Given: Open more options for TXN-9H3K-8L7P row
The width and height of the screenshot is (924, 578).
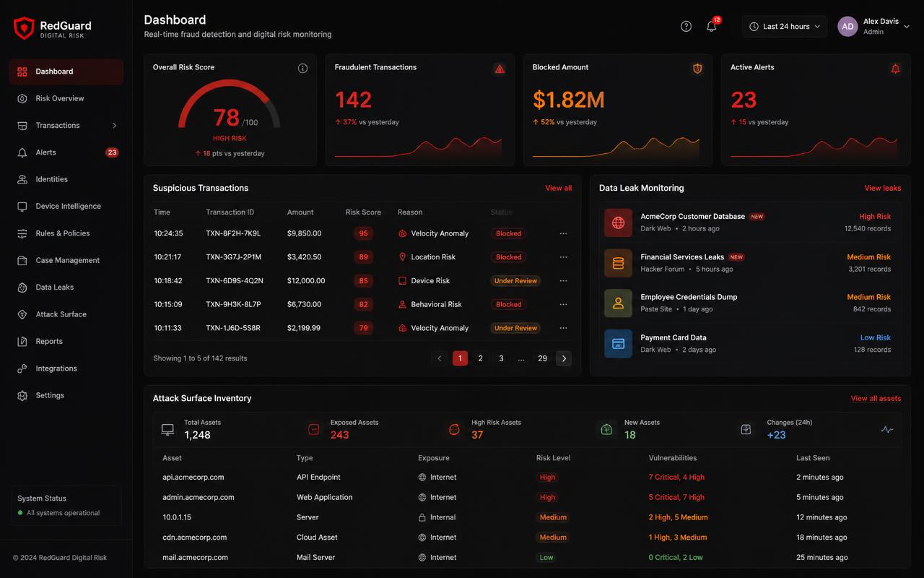Looking at the screenshot, I should [x=563, y=305].
